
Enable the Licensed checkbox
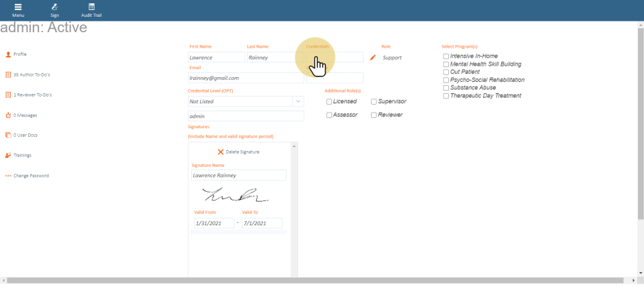[329, 102]
